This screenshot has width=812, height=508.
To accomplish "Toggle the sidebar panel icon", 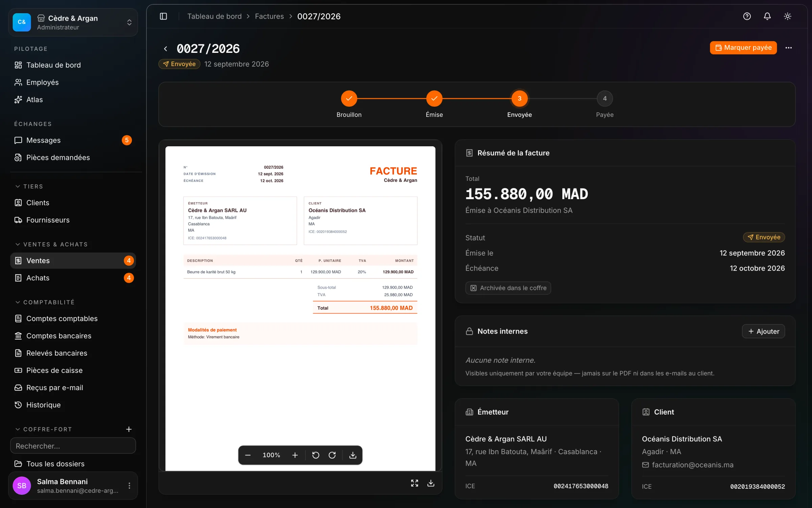I will [163, 16].
